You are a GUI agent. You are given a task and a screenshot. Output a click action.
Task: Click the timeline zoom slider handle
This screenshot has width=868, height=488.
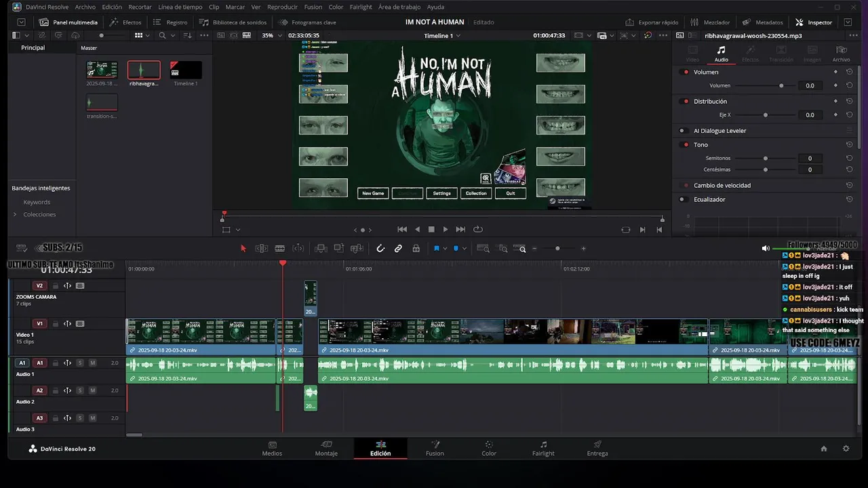[557, 249]
